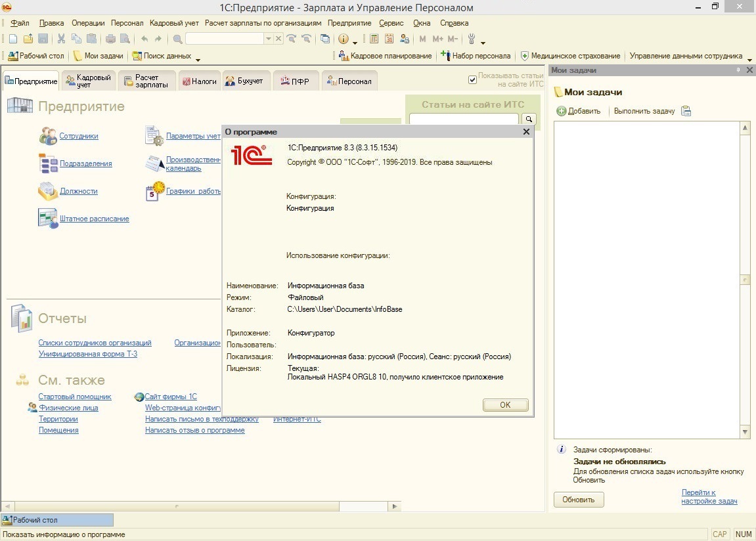Click the Paste clipboard icon
The width and height of the screenshot is (756, 541).
coord(91,39)
